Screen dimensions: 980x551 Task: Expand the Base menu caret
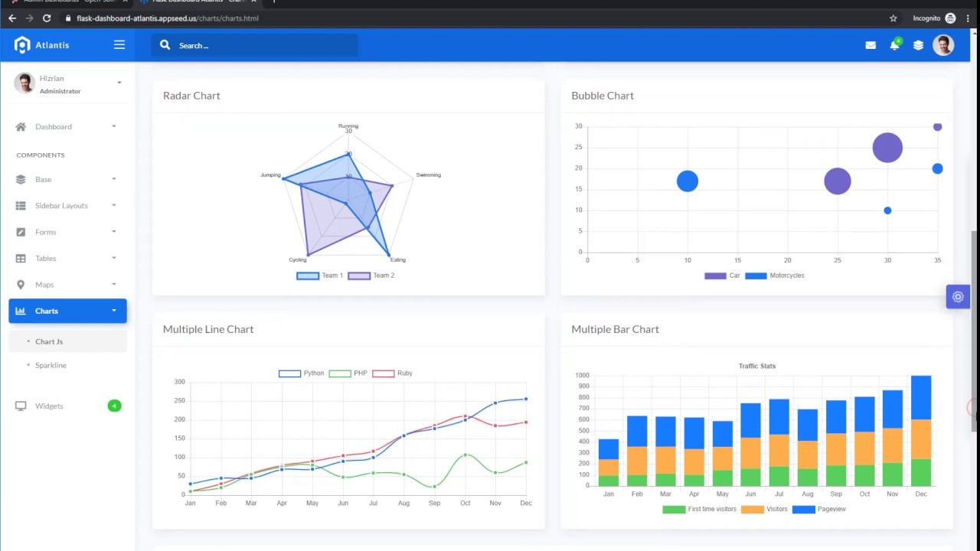114,179
